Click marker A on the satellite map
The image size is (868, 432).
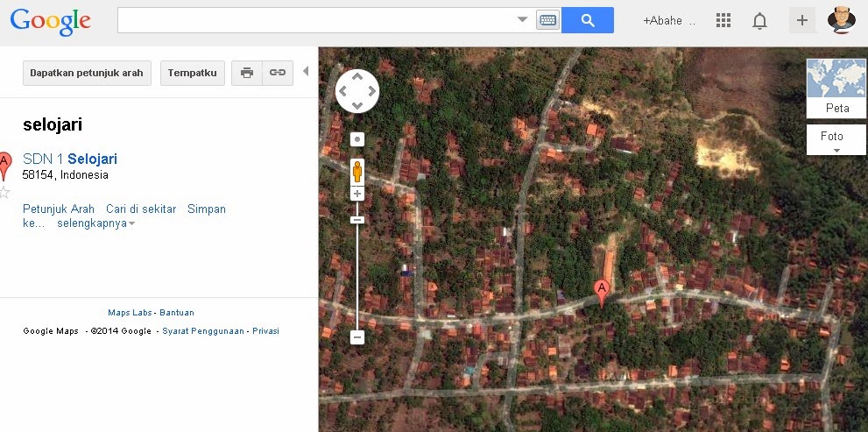pos(602,293)
